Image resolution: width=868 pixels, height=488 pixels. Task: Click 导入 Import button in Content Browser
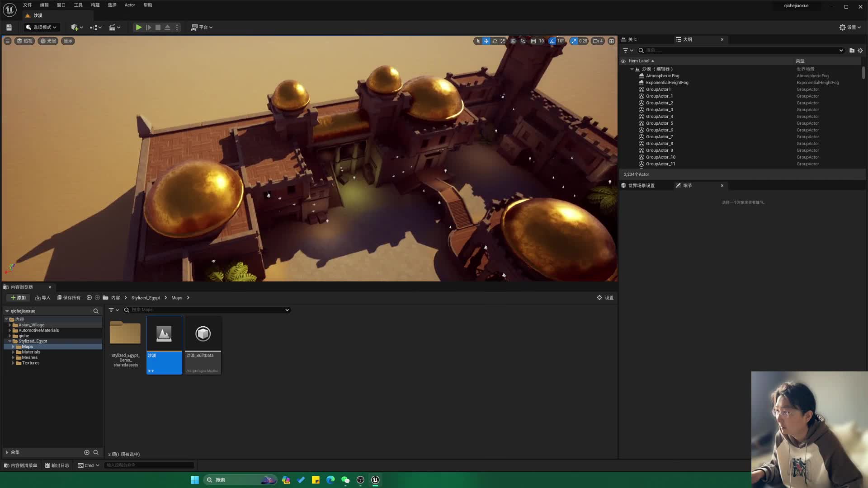42,298
